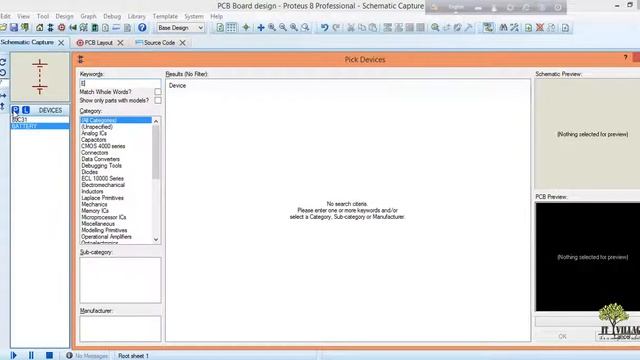This screenshot has width=640, height=360.
Task: Open the Library menu
Action: 137,16
